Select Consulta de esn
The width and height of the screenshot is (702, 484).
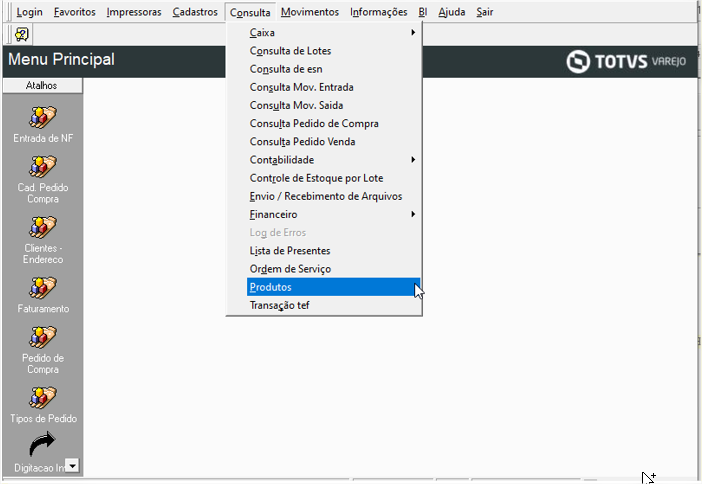point(334,69)
